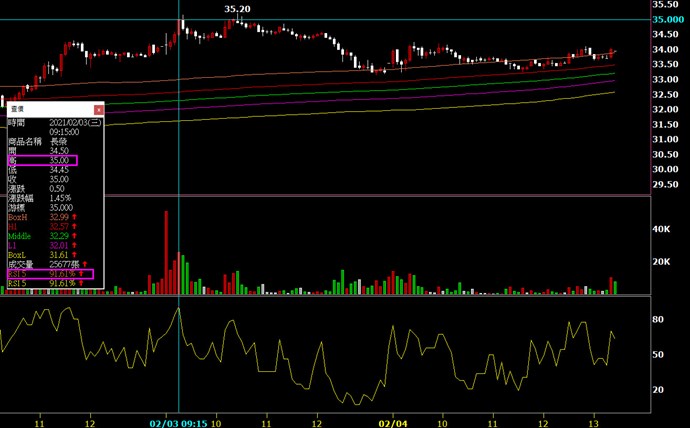The width and height of the screenshot is (690, 428).
Task: Click the 80 level on RSI axis
Action: pos(657,319)
